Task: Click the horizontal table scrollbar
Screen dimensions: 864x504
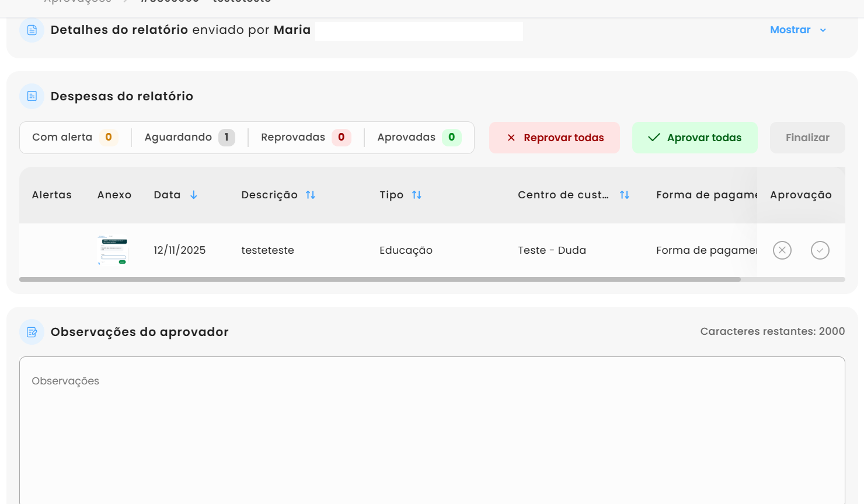Action: point(379,279)
